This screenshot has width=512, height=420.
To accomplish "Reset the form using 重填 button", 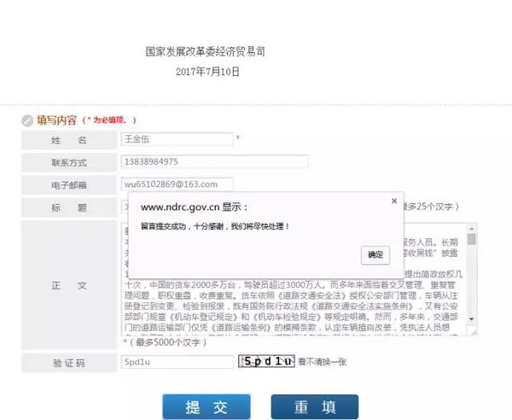I will [314, 407].
